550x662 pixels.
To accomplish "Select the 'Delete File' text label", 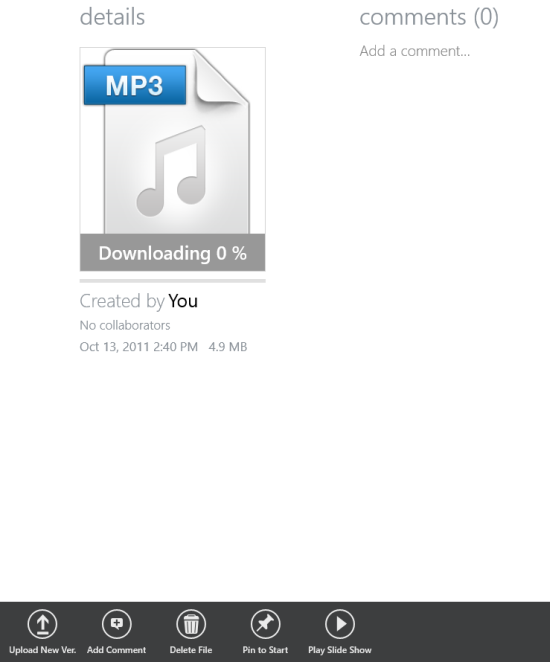I will click(191, 650).
